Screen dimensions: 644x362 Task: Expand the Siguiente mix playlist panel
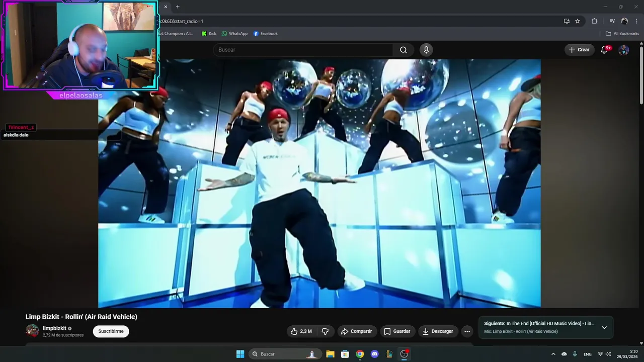click(x=604, y=328)
